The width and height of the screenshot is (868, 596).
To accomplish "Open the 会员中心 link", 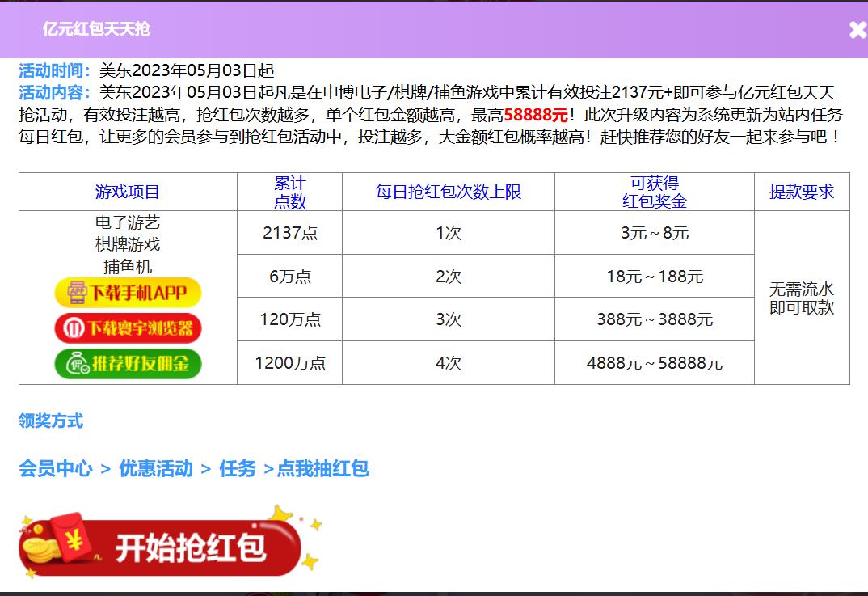I will [x=55, y=468].
